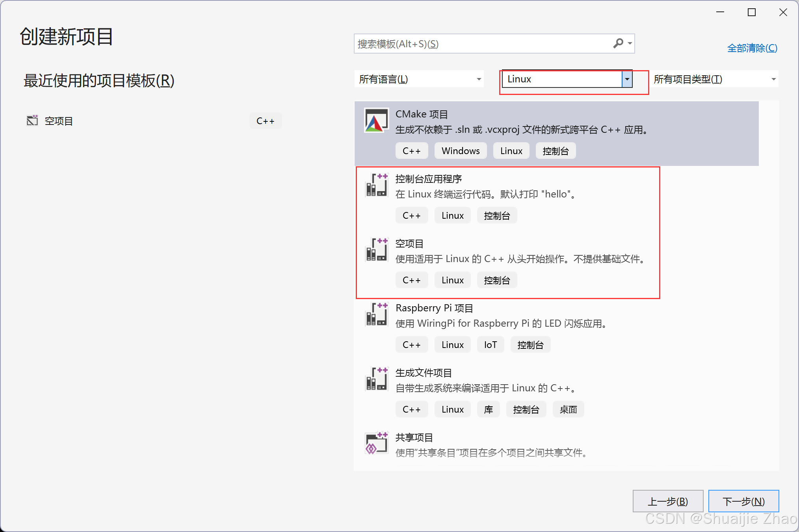799x532 pixels.
Task: Click the Linux 空项目 template icon
Action: coord(376,249)
